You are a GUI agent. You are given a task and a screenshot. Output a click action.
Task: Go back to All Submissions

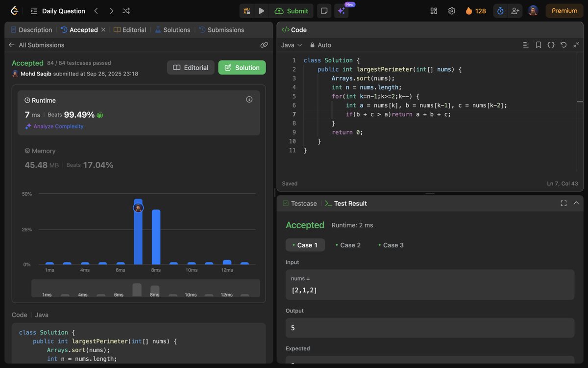coord(36,45)
